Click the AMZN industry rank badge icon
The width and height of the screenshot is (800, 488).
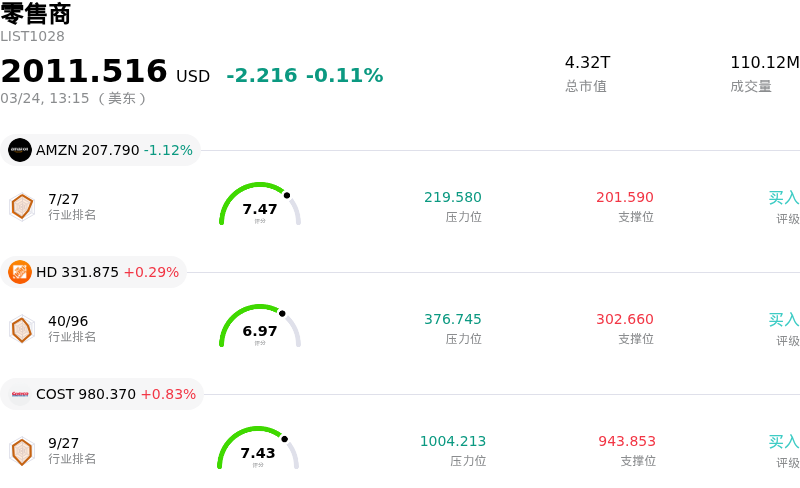pyautogui.click(x=22, y=206)
